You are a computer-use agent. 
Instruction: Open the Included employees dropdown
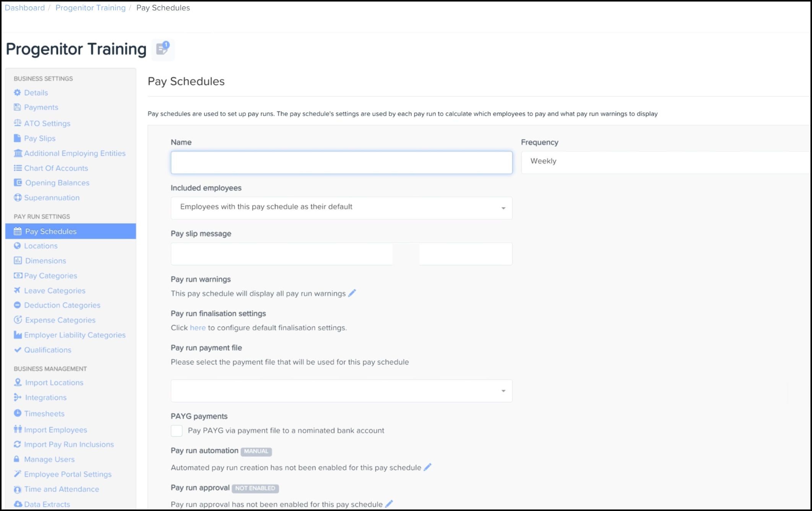tap(341, 208)
